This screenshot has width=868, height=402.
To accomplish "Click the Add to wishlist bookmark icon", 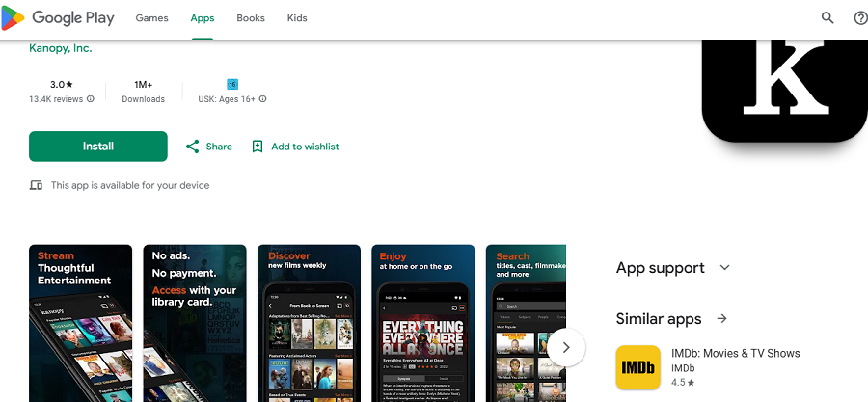I will click(x=258, y=147).
